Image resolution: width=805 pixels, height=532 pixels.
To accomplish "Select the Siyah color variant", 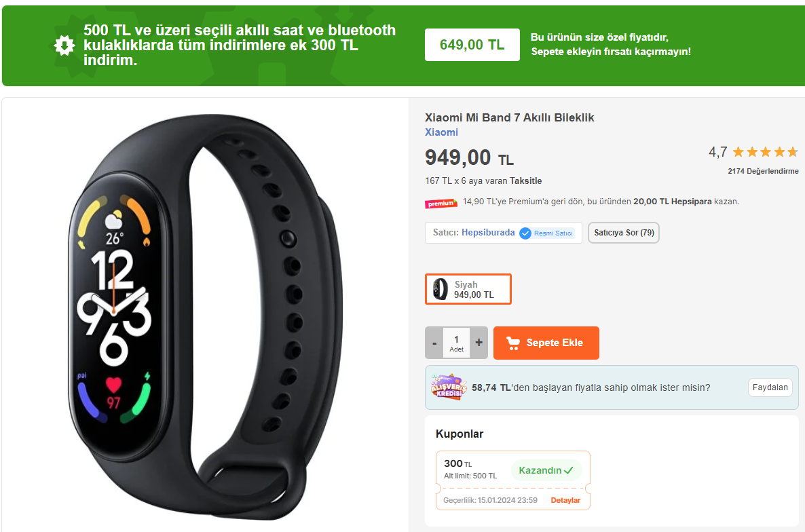I will tap(468, 289).
